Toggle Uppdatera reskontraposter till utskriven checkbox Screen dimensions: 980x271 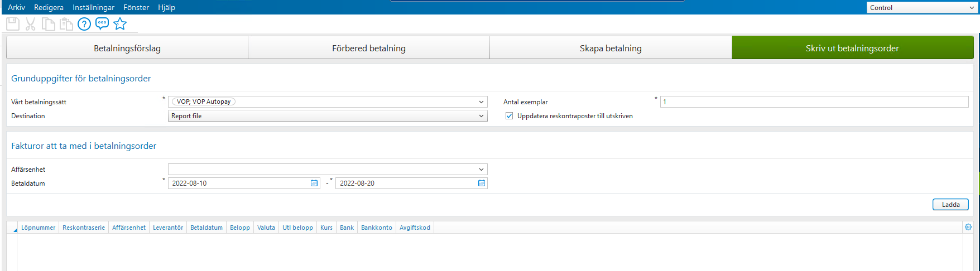pyautogui.click(x=509, y=116)
